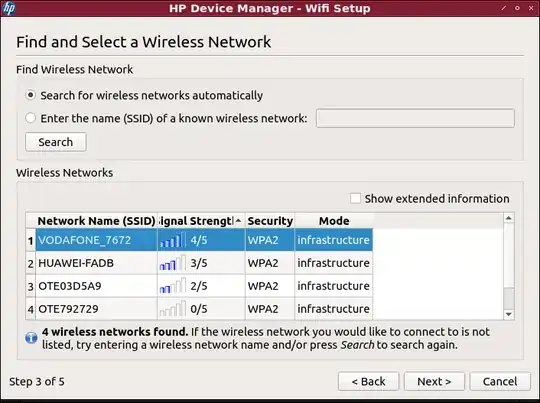Select the OTE792729 network
Image resolution: width=540 pixels, height=403 pixels.
tap(96, 309)
